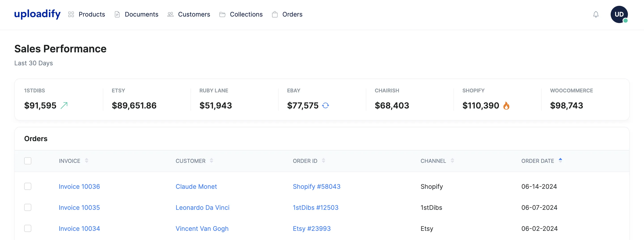Click the 06-07-2024 order date
Image resolution: width=644 pixels, height=240 pixels.
coord(539,208)
